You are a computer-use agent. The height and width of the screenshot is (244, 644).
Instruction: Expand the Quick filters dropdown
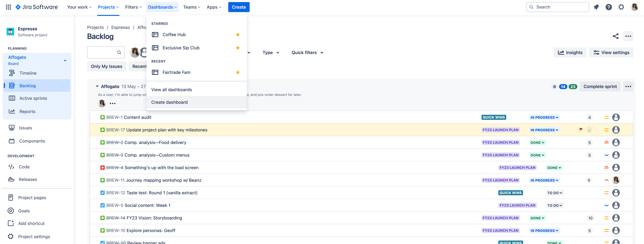click(x=307, y=53)
